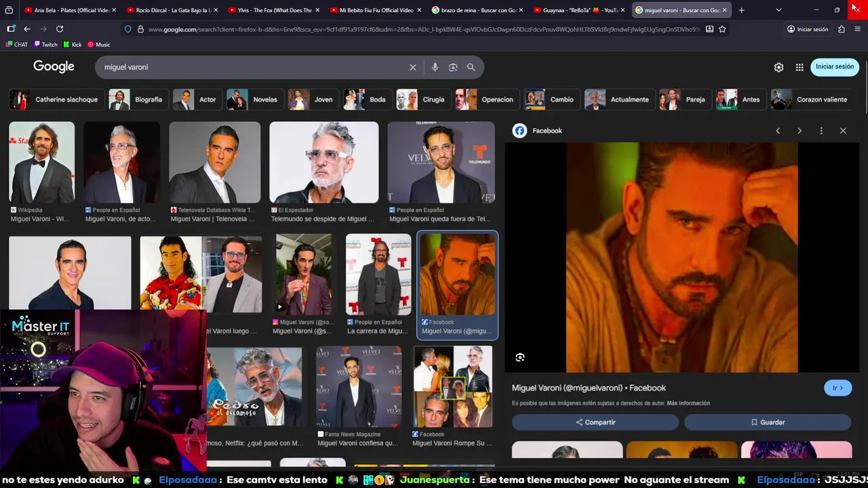Screen dimensions: 868x488
Task: Open the Music bookmark
Action: click(98, 45)
